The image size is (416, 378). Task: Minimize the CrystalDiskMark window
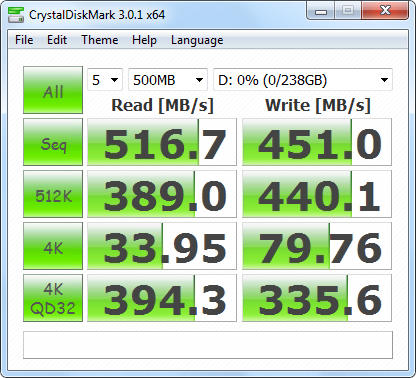(x=321, y=11)
